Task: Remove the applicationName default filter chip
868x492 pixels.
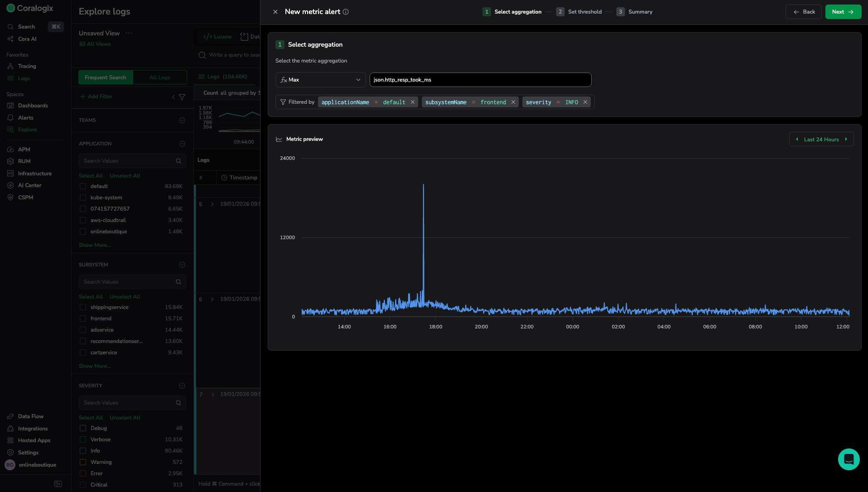Action: pos(413,102)
